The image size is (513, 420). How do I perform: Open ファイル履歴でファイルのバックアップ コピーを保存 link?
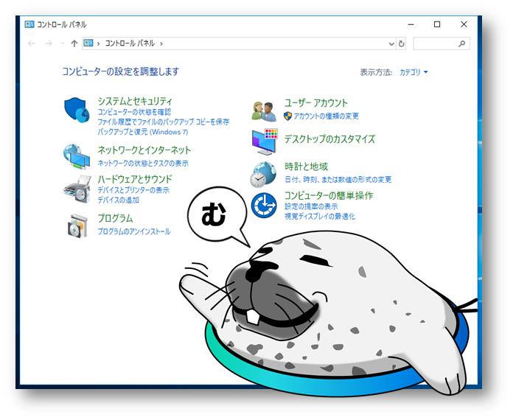[x=164, y=122]
